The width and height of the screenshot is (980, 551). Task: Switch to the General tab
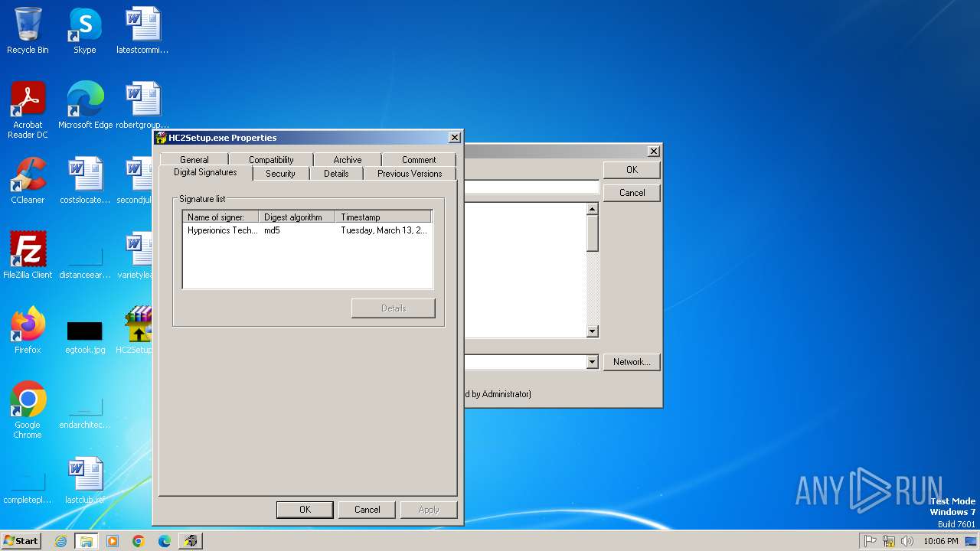[194, 159]
